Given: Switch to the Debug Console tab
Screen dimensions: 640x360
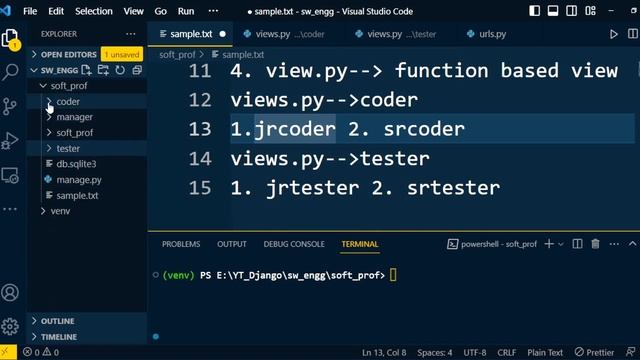Looking at the screenshot, I should pos(294,244).
